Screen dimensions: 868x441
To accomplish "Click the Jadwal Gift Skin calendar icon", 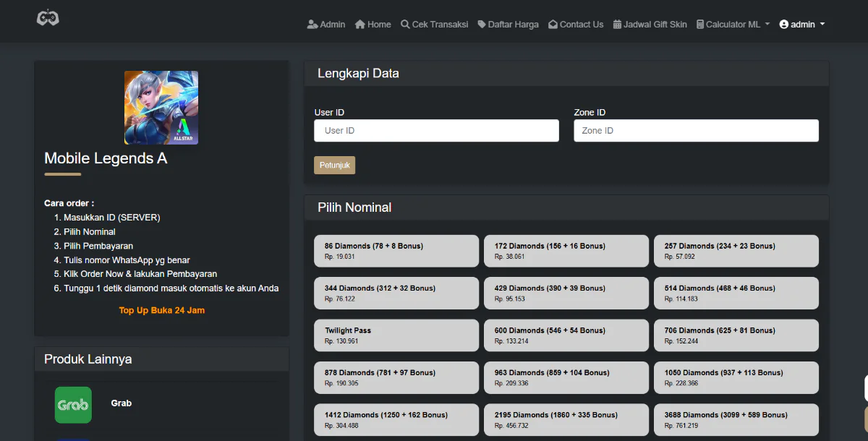I will coord(617,25).
